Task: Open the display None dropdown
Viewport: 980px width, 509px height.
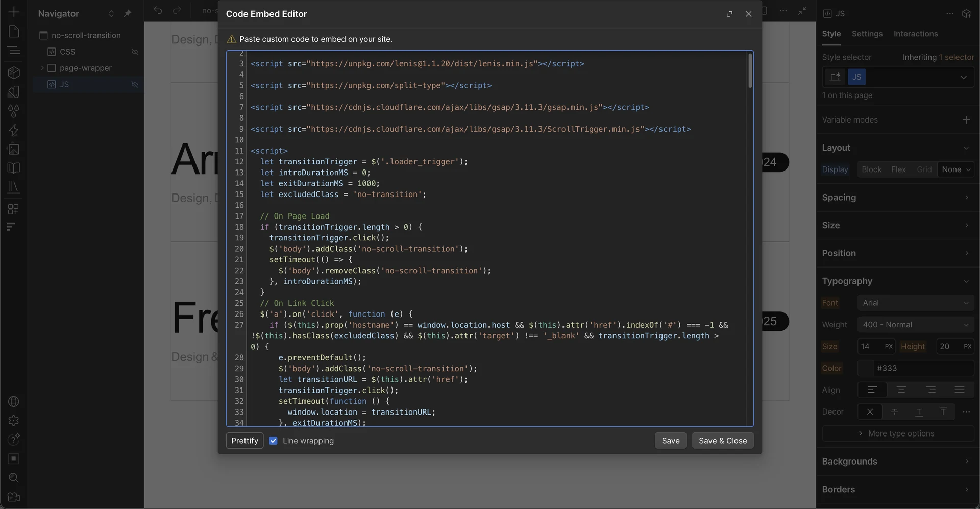Action: point(956,169)
